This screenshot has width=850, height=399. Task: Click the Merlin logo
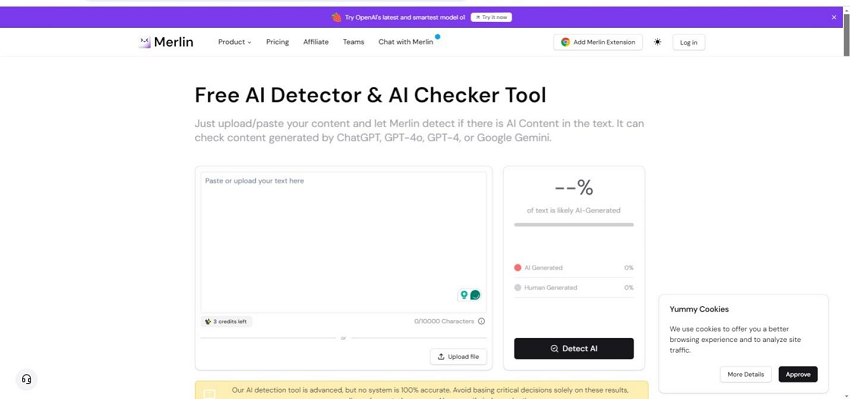click(x=166, y=42)
